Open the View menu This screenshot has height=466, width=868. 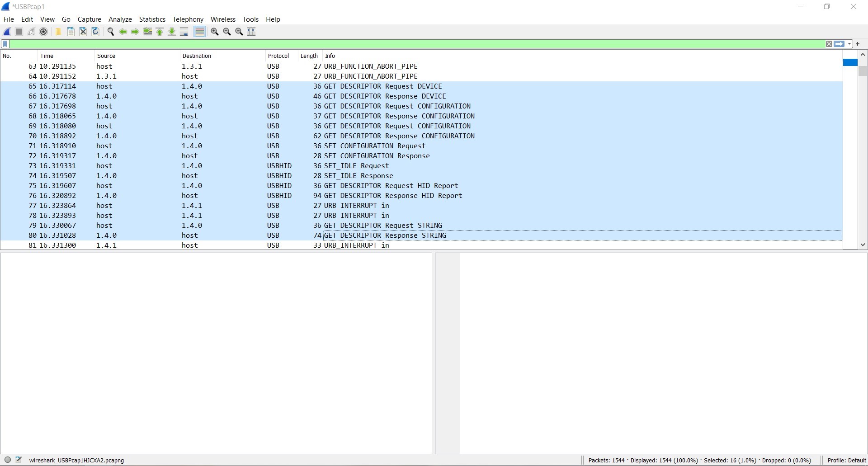click(47, 19)
